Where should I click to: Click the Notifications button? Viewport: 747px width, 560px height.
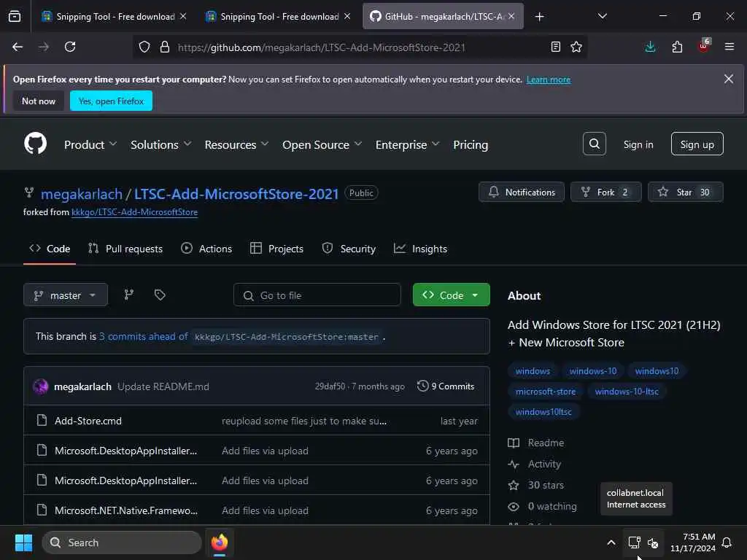click(x=522, y=192)
